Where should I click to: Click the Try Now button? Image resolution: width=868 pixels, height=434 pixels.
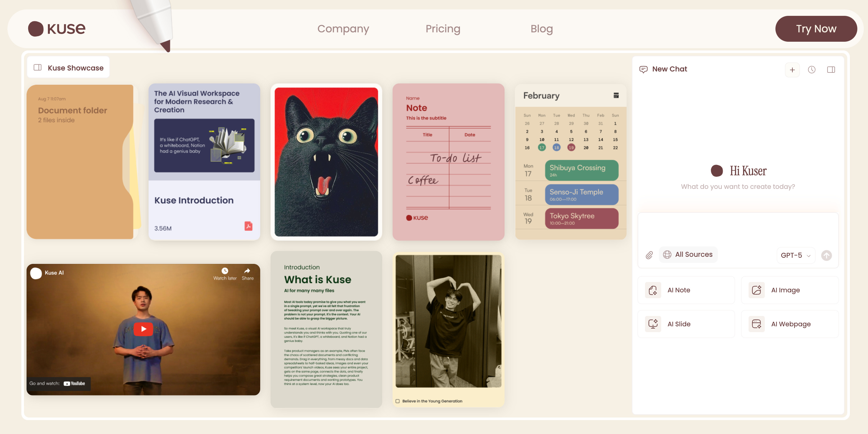click(816, 28)
